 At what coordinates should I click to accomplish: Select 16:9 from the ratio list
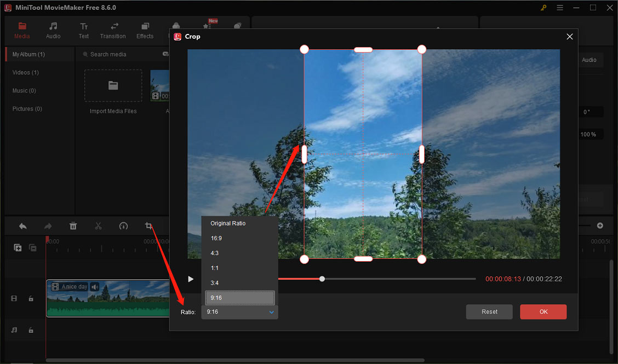coord(216,238)
